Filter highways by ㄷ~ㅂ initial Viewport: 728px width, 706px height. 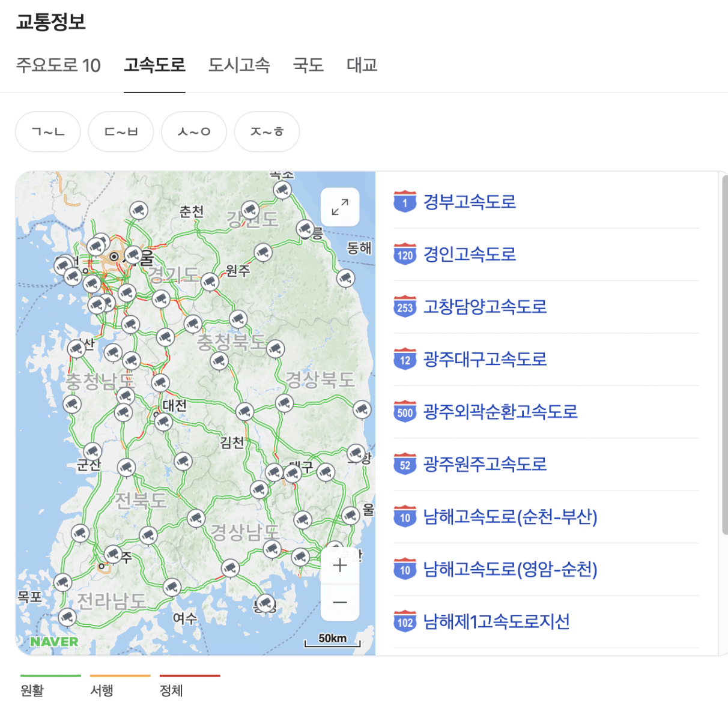click(121, 131)
